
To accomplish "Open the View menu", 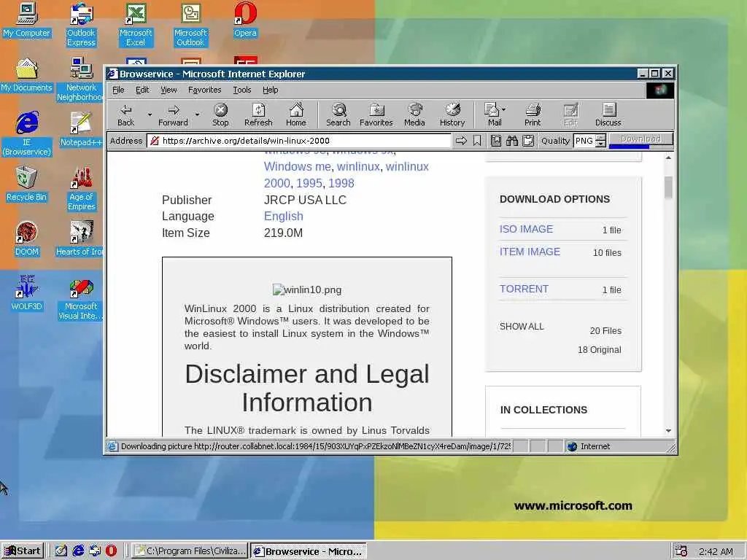I will click(x=169, y=90).
